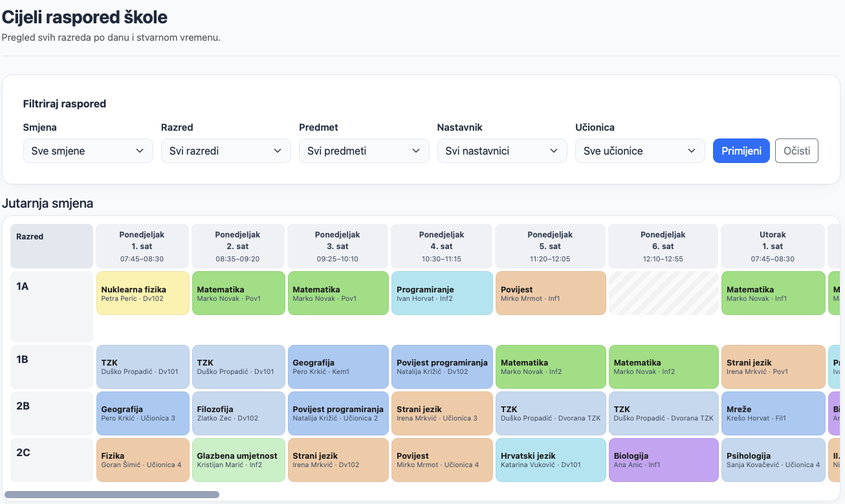
Task: Click 1A Matematika lesson in Ponedjeljak 3. sat
Action: (338, 293)
